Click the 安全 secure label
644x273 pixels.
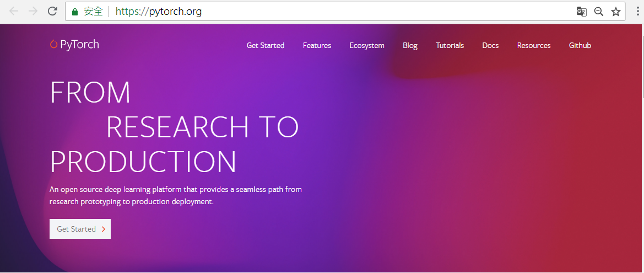tap(93, 12)
